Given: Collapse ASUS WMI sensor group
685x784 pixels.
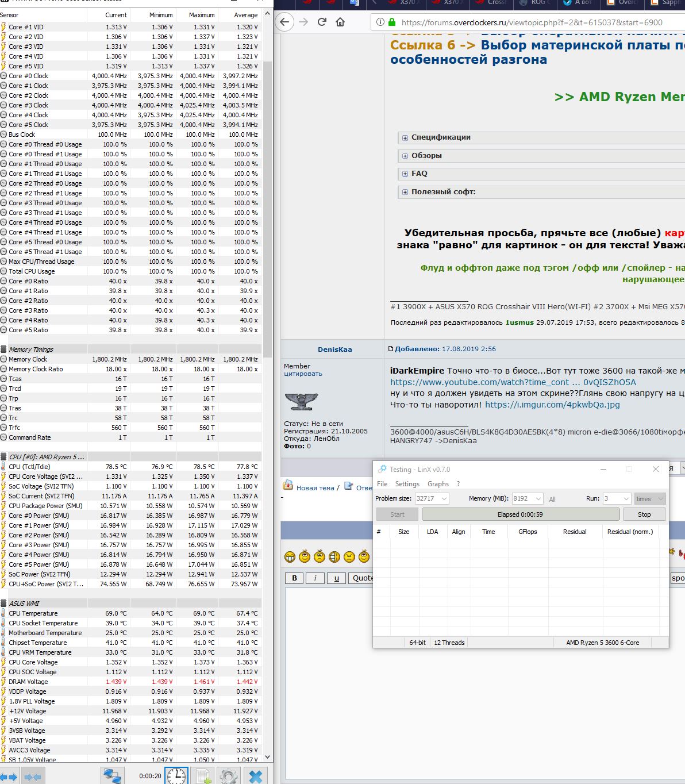Looking at the screenshot, I should [3, 604].
